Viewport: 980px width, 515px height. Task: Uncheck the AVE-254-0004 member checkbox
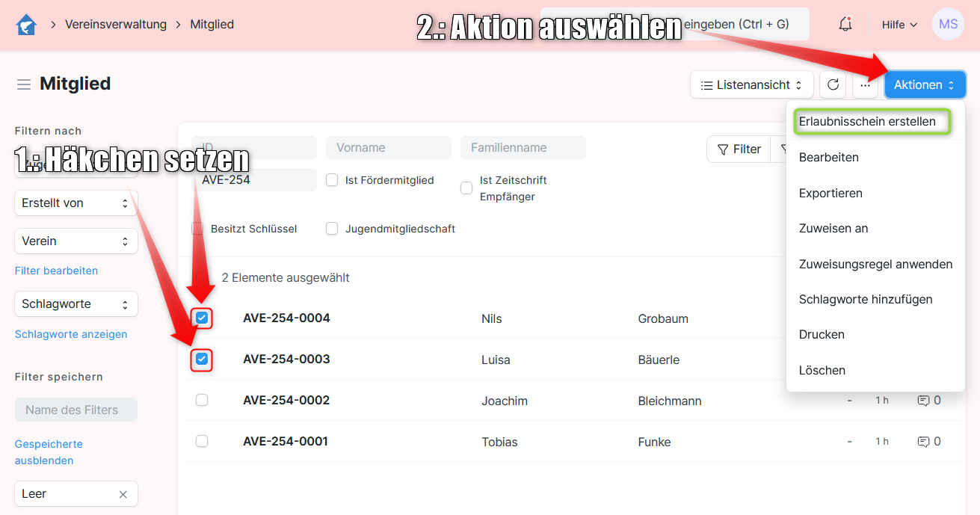[202, 318]
